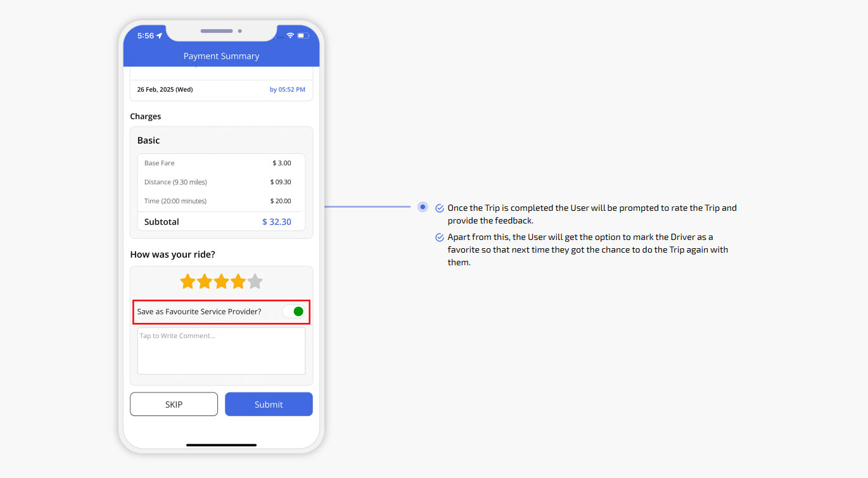868x478 pixels.
Task: Tap the Payment Summary header title
Action: [x=221, y=56]
